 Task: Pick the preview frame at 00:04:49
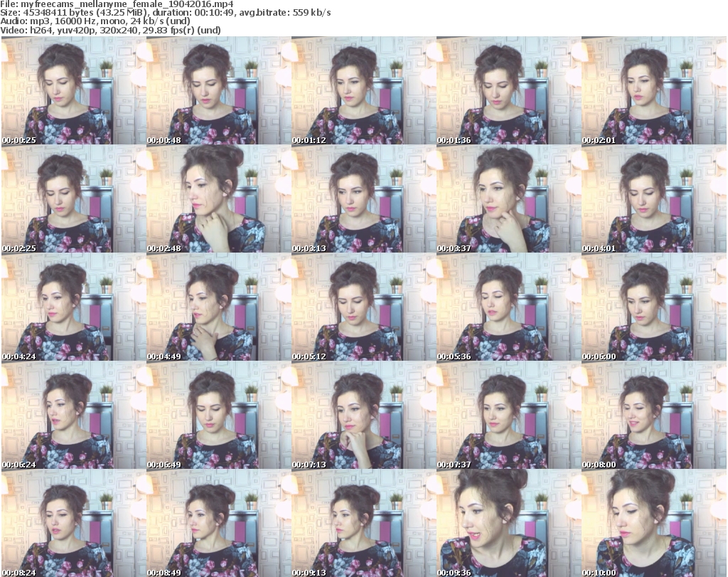click(x=219, y=307)
